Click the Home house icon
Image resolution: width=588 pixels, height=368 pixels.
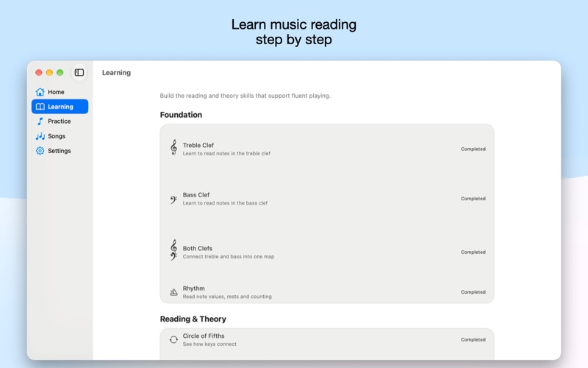(40, 92)
